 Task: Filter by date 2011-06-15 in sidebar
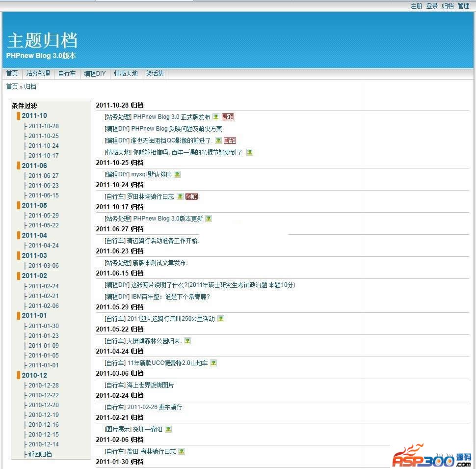coord(44,195)
